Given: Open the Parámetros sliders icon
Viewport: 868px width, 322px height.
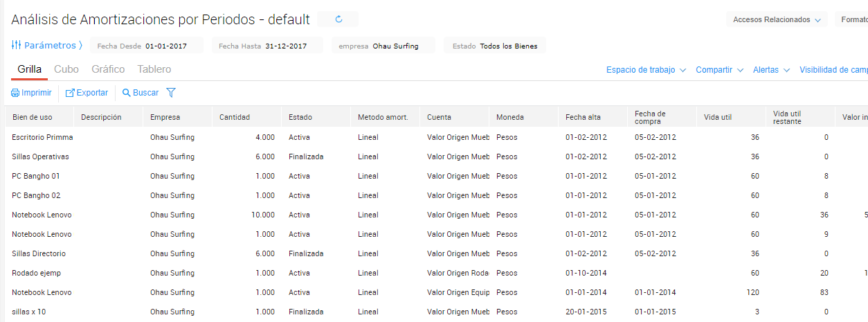Looking at the screenshot, I should coord(17,46).
